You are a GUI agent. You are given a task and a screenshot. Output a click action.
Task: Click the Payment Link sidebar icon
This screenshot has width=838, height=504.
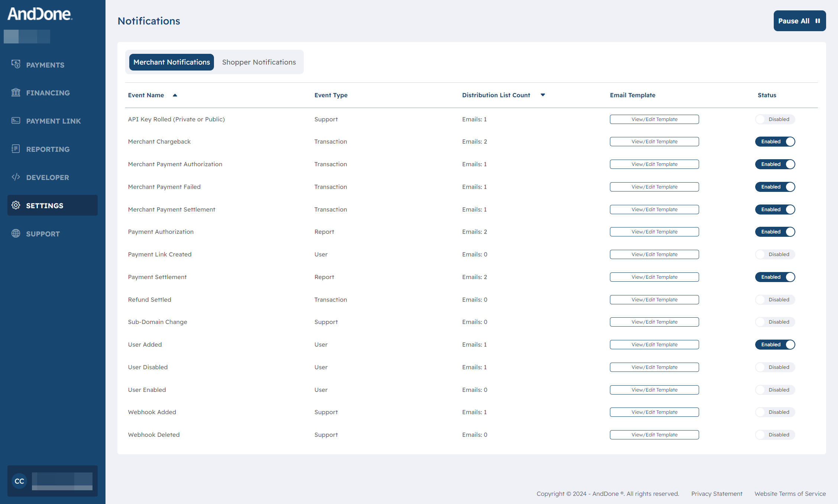pos(17,121)
